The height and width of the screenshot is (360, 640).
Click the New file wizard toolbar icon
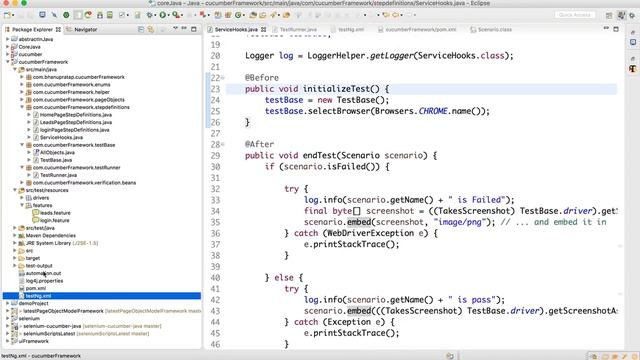tap(7, 15)
